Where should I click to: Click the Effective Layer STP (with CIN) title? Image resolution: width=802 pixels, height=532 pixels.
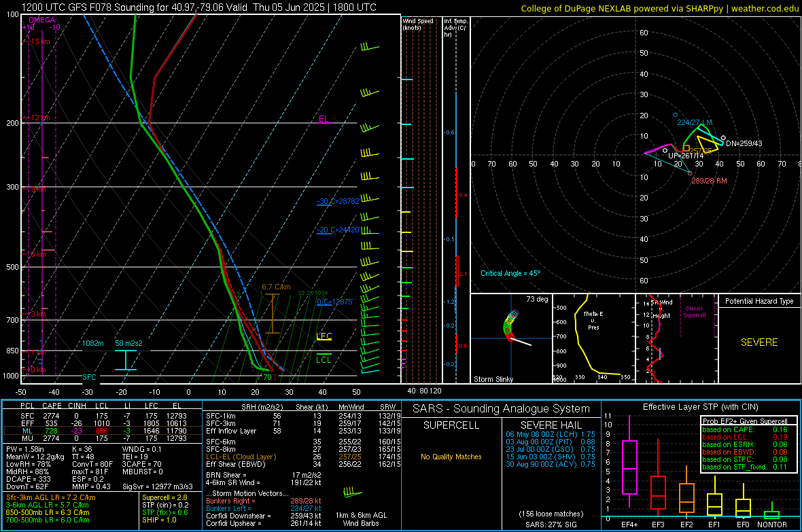coord(701,407)
